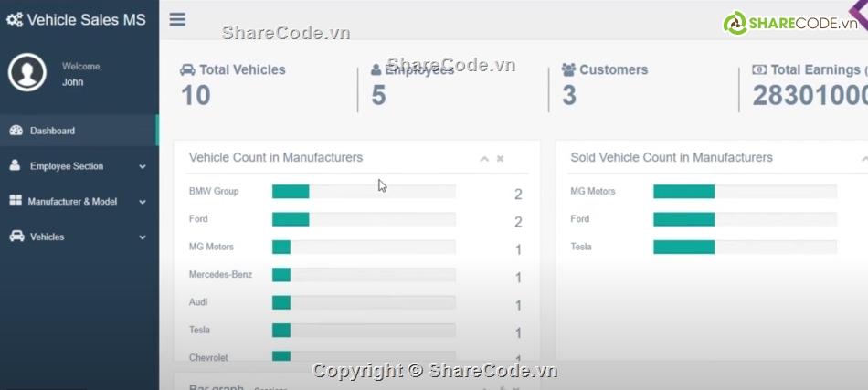868x390 pixels.
Task: Click the Total Vehicles label
Action: click(242, 69)
